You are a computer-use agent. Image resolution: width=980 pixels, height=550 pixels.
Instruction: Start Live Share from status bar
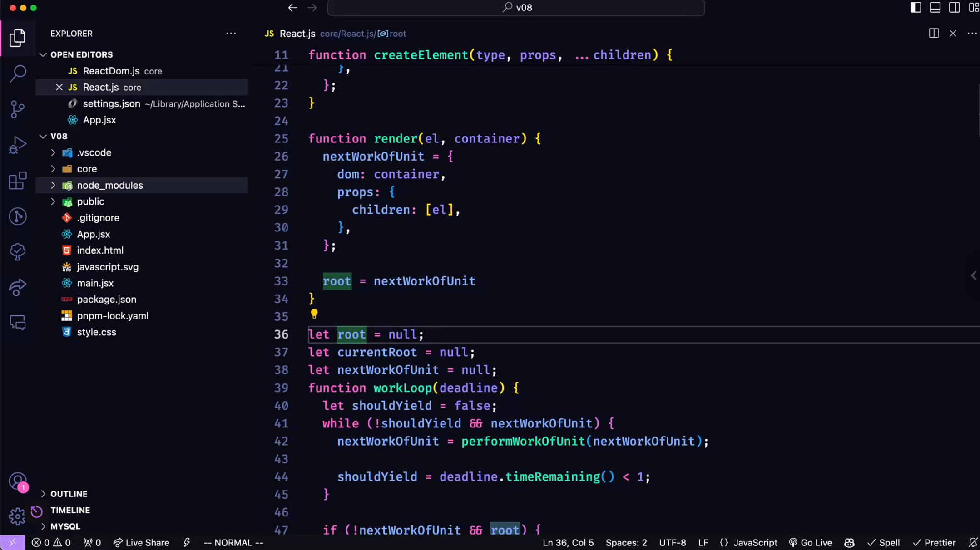click(141, 542)
